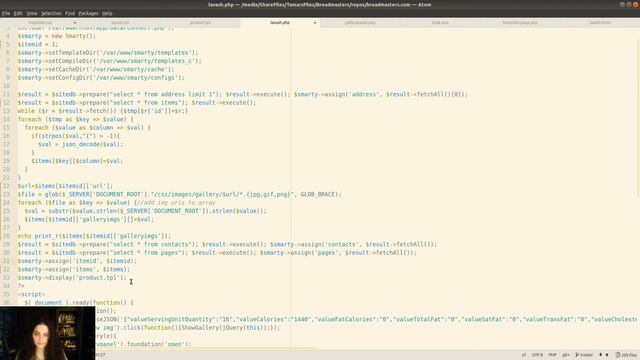Open the Git panel from status bar
The width and height of the screenshot is (640, 360).
566,355
